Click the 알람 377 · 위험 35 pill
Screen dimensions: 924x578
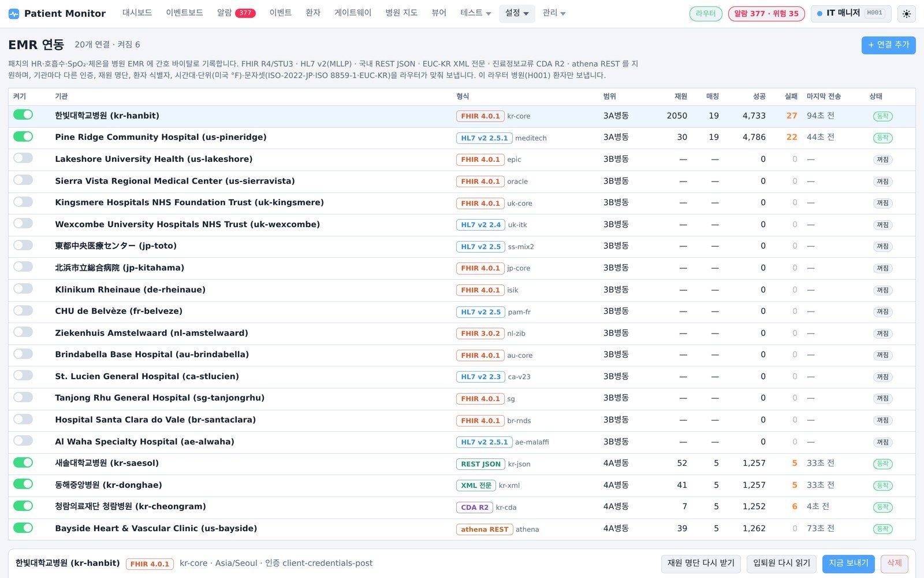[x=766, y=13]
